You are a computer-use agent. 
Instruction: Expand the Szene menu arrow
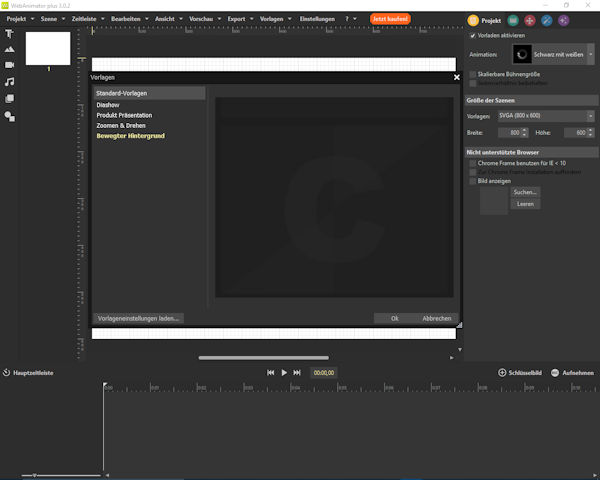[x=64, y=19]
